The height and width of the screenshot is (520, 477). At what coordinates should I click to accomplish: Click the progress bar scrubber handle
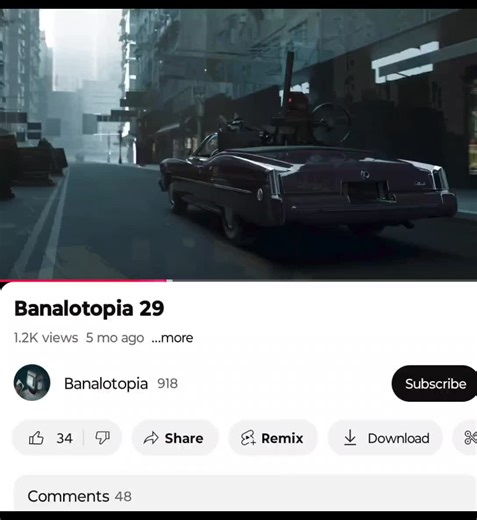(169, 280)
